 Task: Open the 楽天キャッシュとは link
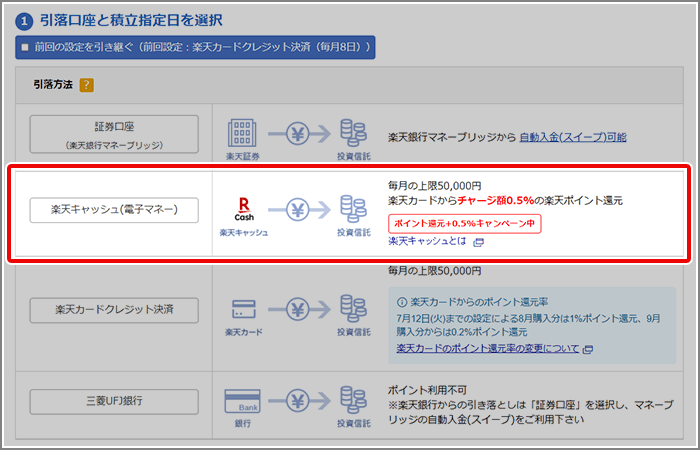tap(427, 242)
